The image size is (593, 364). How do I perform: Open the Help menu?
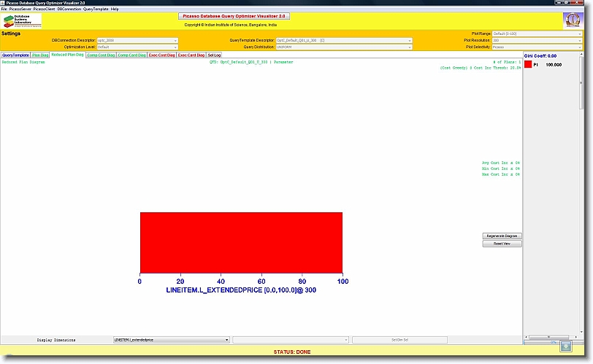tap(115, 9)
